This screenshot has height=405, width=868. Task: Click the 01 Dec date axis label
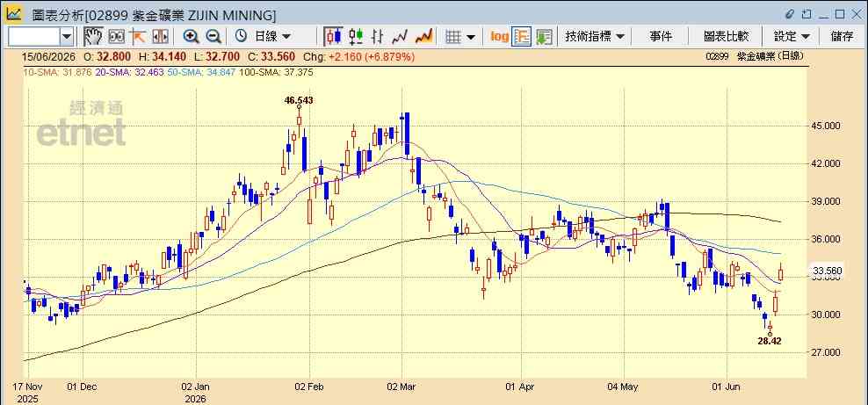coord(82,387)
